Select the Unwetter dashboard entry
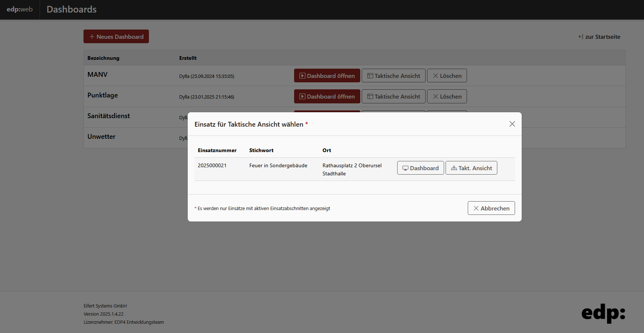 pos(101,137)
